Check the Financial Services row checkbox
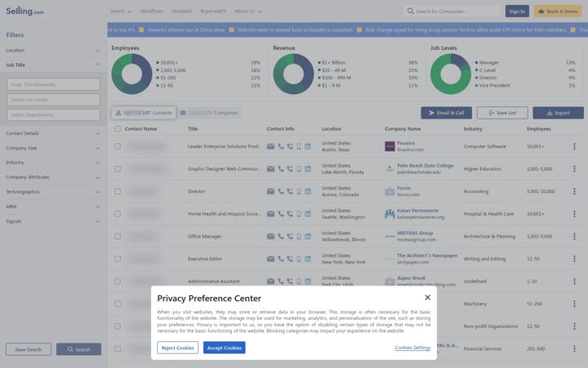This screenshot has height=368, width=588. pyautogui.click(x=118, y=349)
